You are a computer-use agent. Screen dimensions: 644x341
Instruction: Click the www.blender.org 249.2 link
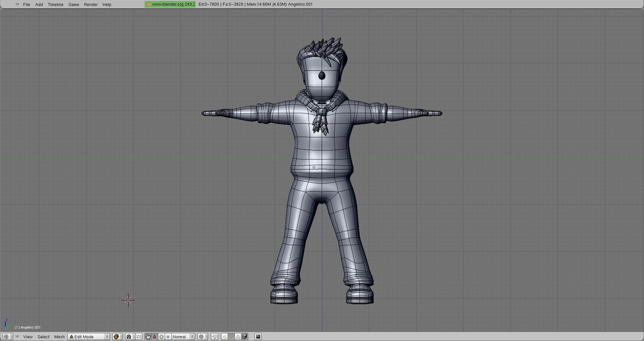coord(170,4)
